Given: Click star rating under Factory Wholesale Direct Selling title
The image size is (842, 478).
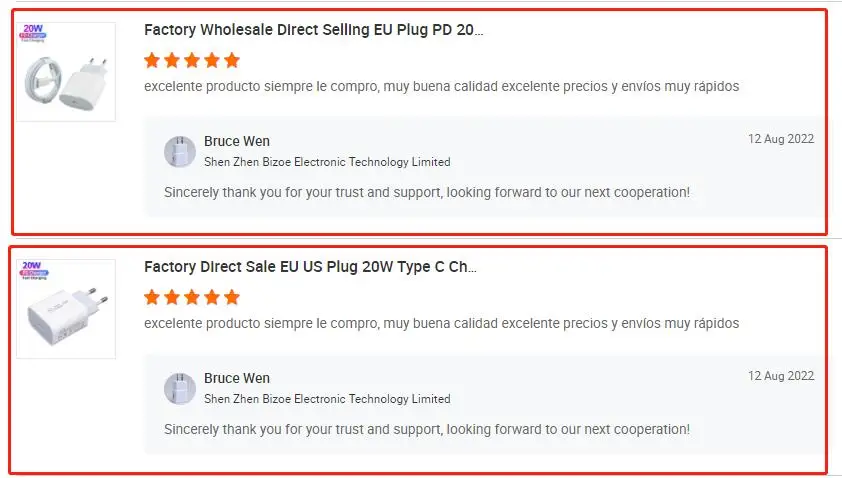Looking at the screenshot, I should (192, 60).
